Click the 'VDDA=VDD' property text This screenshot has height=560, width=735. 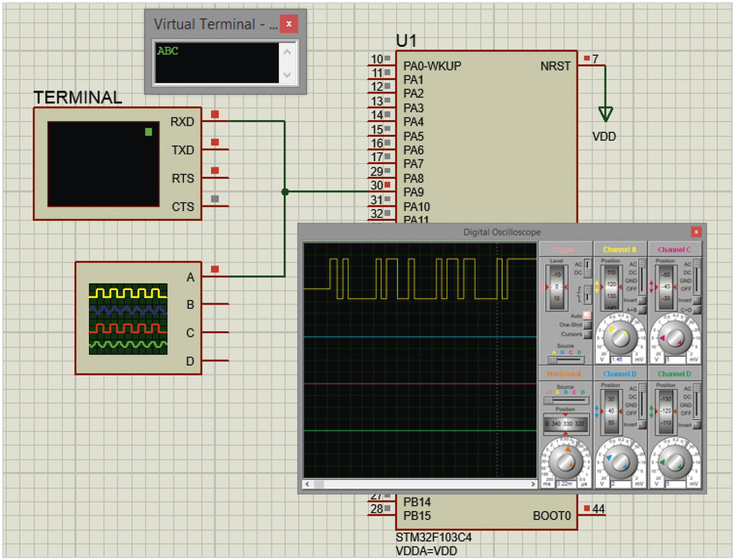pos(426,551)
